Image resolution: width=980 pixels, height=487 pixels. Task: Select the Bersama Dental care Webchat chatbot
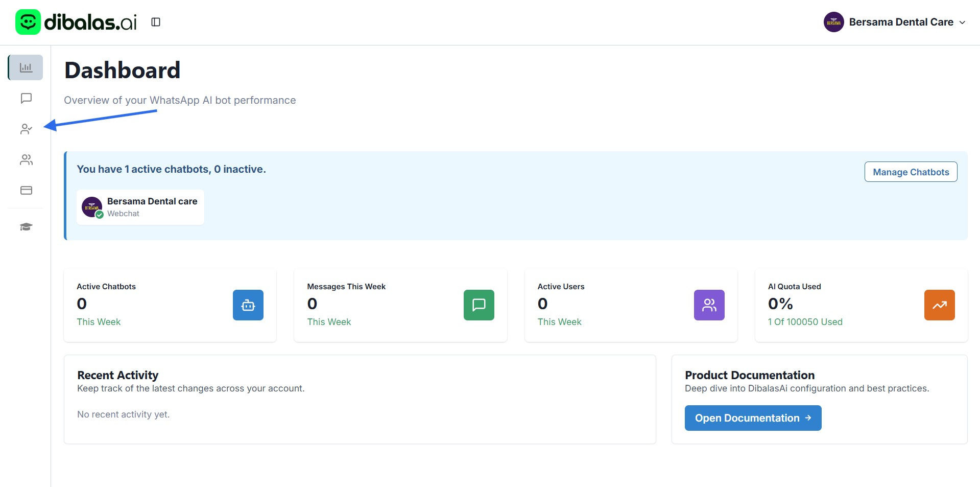(x=140, y=207)
